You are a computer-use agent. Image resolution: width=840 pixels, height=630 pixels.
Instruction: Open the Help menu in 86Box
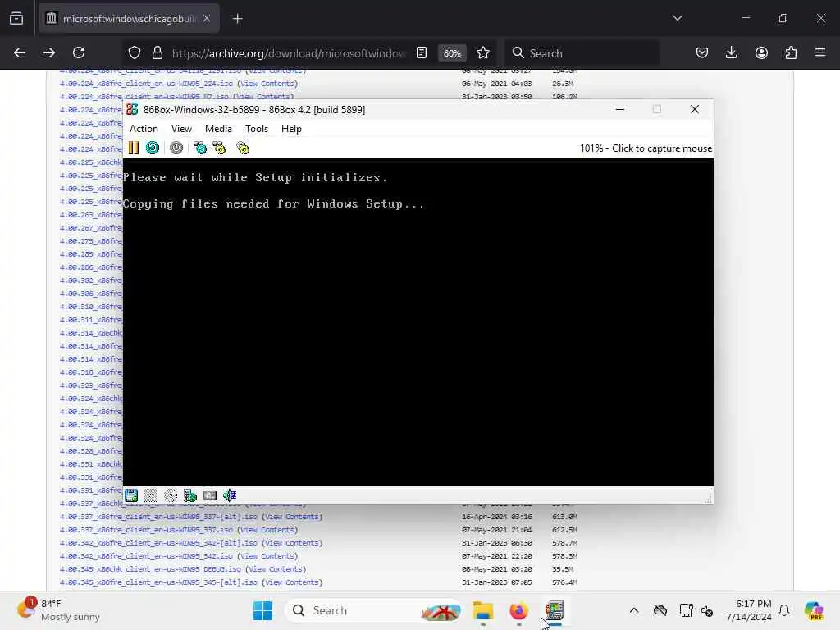(291, 129)
